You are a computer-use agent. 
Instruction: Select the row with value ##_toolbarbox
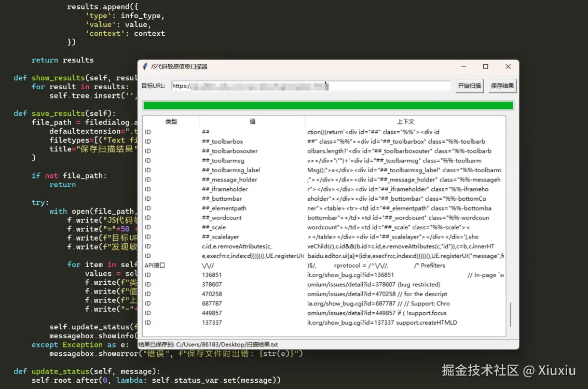[324, 141]
